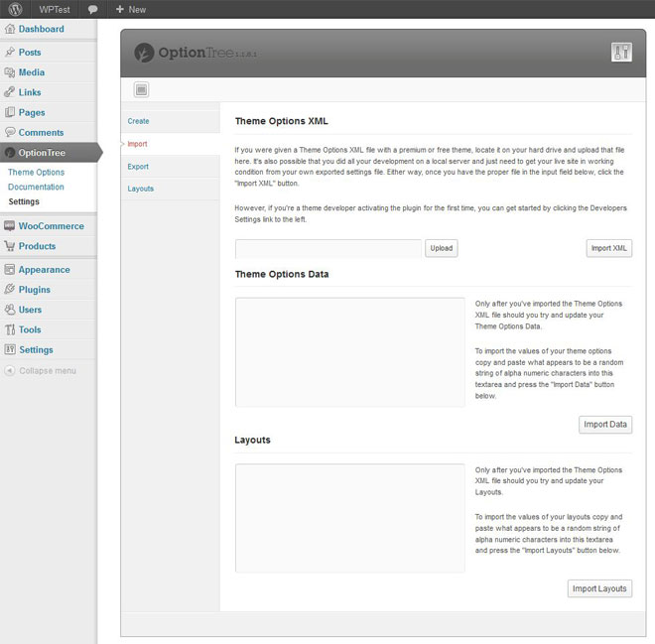Open the main Settings menu label

[x=36, y=349]
